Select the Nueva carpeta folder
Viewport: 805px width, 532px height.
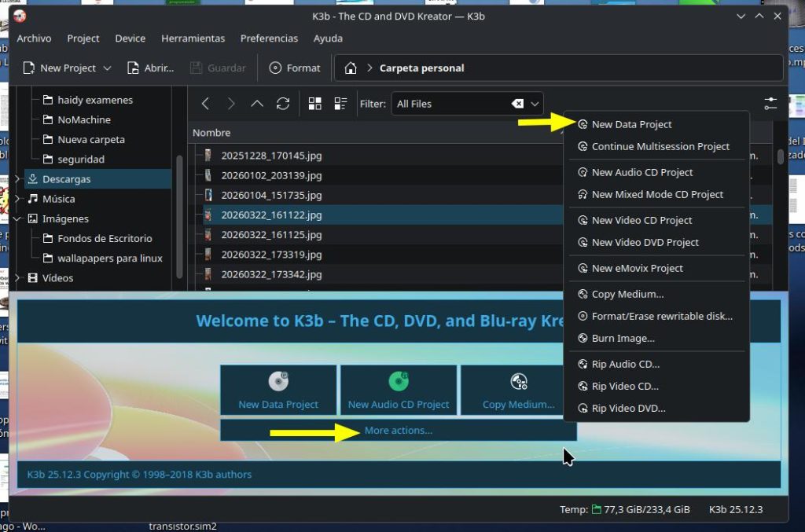(x=91, y=140)
